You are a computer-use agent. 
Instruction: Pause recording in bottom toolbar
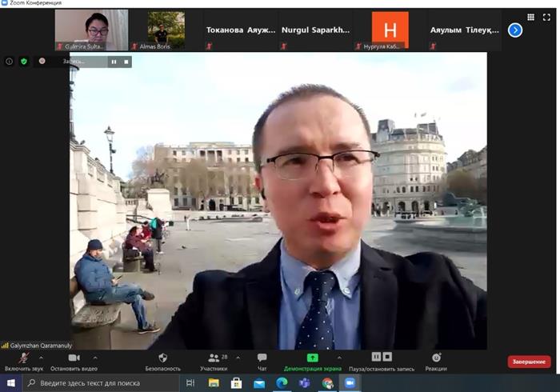click(376, 357)
